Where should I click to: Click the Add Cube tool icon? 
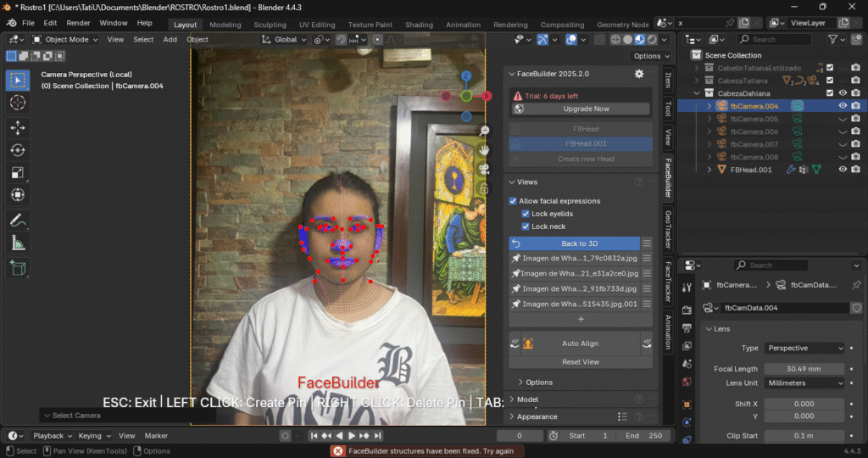tap(18, 268)
